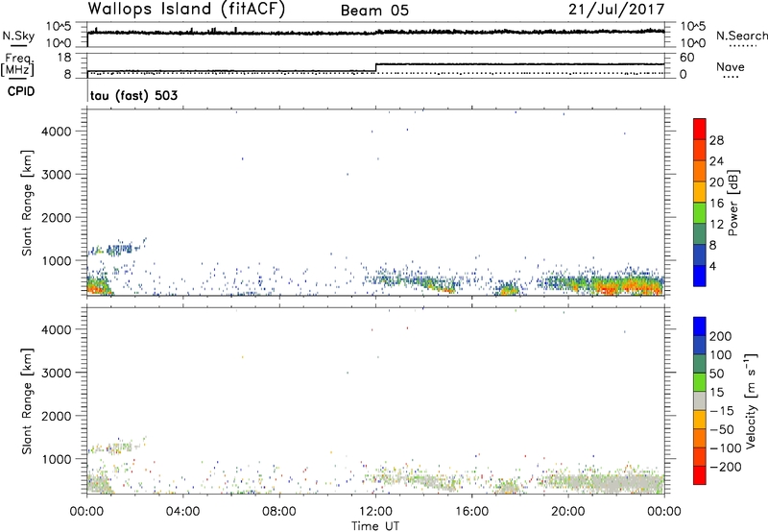Click the frequency step at 12:00 UT

click(375, 67)
